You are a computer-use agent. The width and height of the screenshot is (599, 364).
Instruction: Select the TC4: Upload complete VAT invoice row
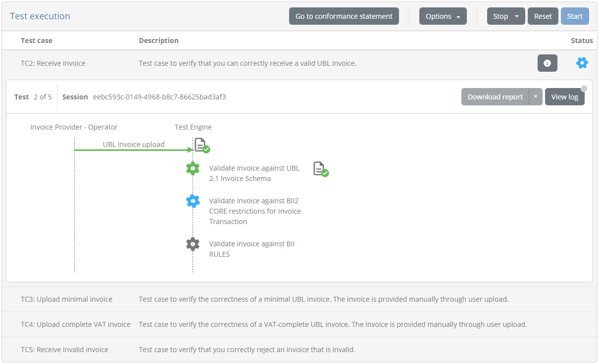pos(75,324)
